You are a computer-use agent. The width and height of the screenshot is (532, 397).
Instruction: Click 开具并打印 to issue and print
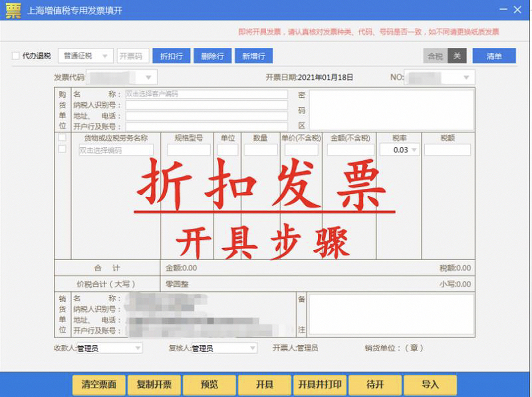pyautogui.click(x=320, y=385)
